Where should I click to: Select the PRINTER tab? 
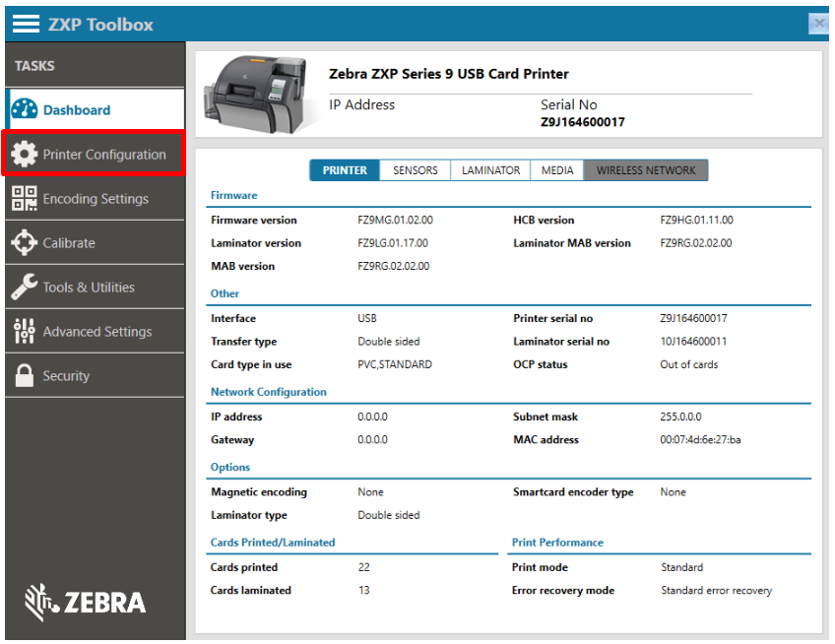[x=345, y=170]
